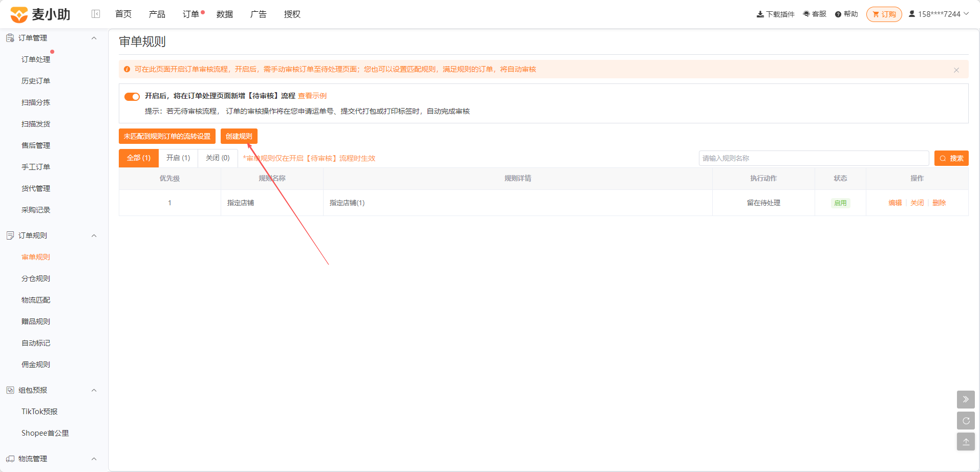This screenshot has height=472, width=980.
Task: Click the 订购 cart button
Action: point(884,14)
